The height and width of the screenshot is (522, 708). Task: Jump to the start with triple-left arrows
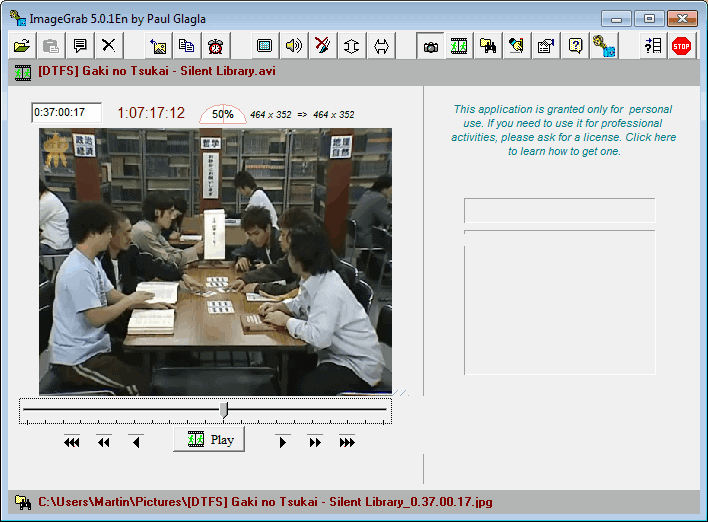(72, 442)
